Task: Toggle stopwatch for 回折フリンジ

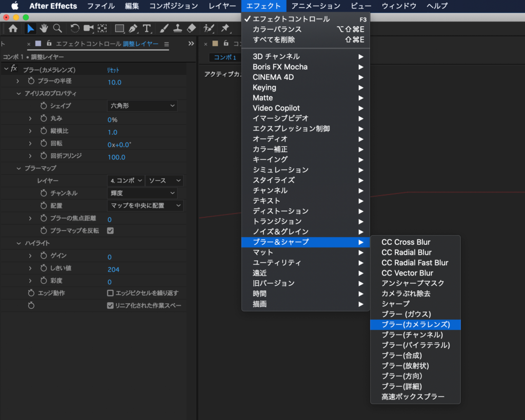Action: 44,156
